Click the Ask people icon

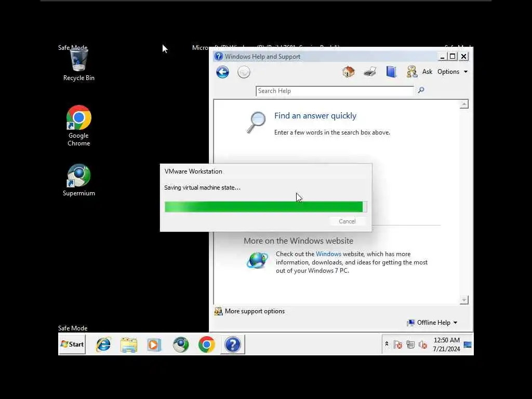(412, 72)
